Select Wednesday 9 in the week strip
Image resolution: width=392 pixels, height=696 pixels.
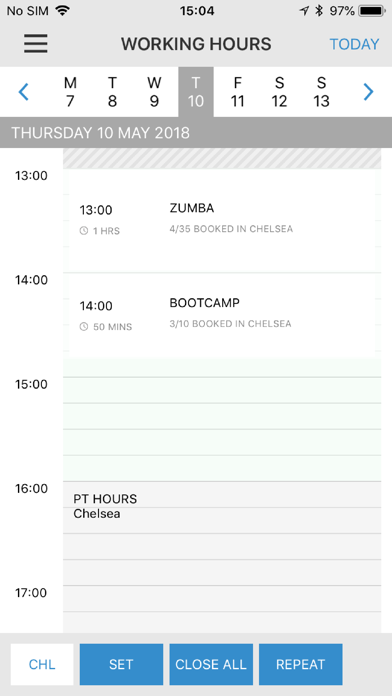click(154, 92)
